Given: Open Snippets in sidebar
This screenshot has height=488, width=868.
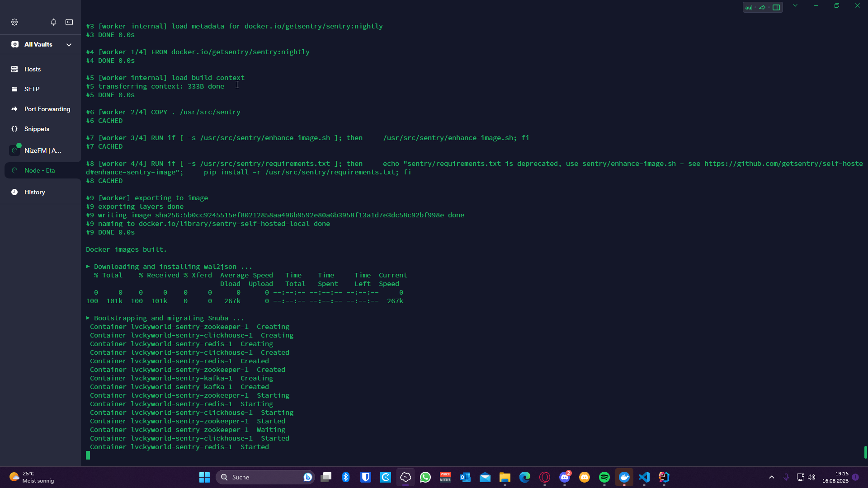Looking at the screenshot, I should coord(37,129).
